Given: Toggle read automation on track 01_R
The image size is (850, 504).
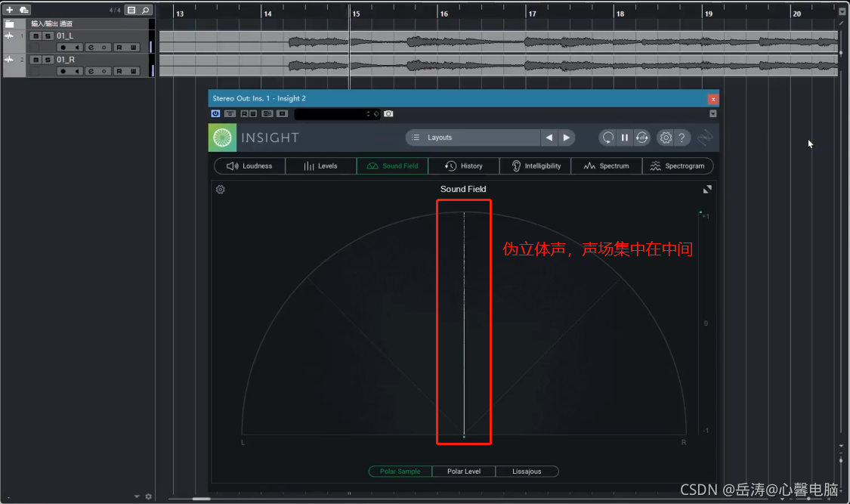Looking at the screenshot, I should pos(119,72).
